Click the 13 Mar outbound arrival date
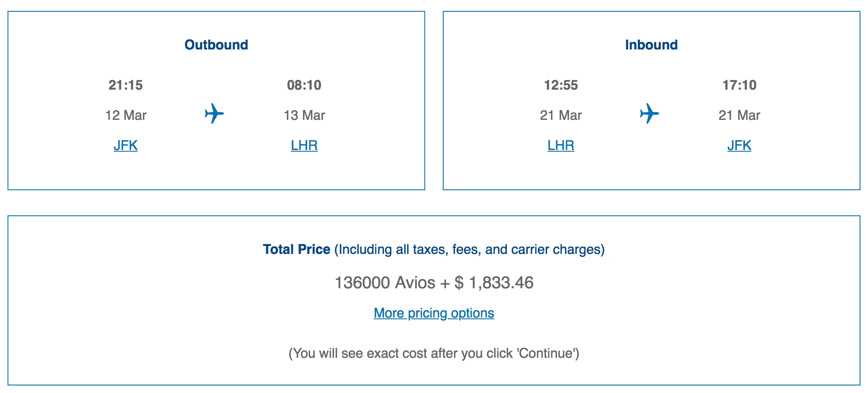This screenshot has width=868, height=393. (304, 115)
